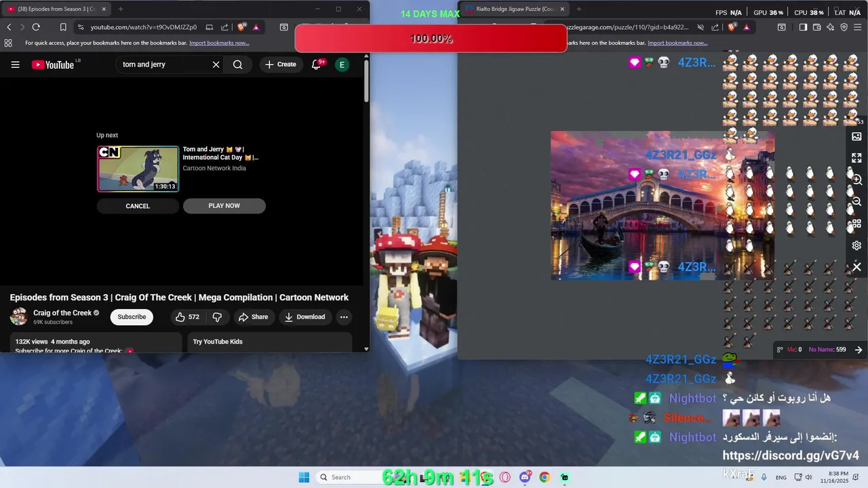Click the ENG language indicator

781,477
